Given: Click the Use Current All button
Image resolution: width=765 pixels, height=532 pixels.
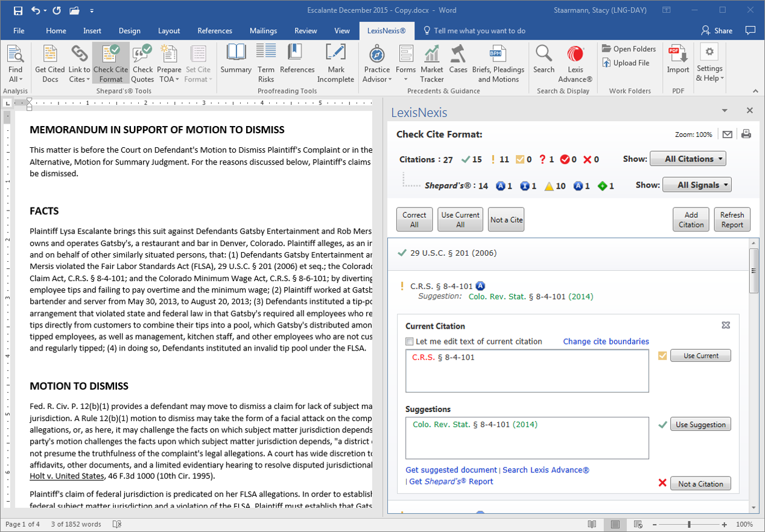Looking at the screenshot, I should [460, 220].
